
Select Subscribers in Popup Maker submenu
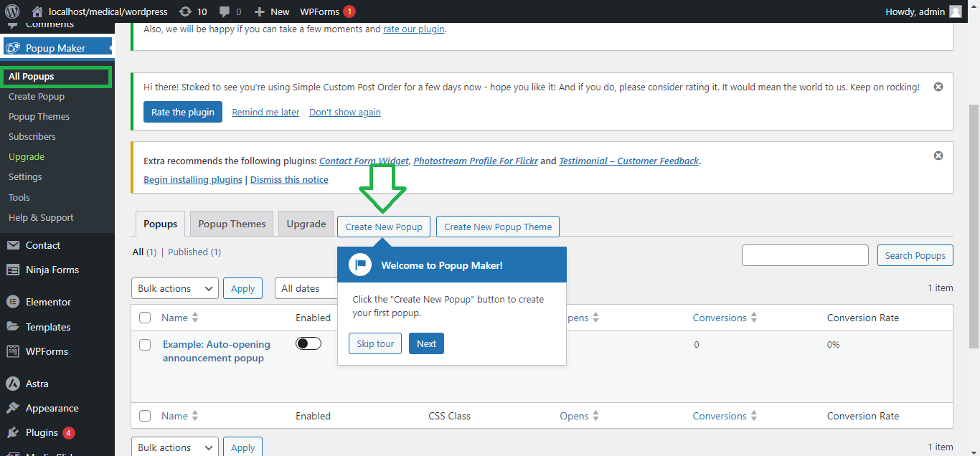32,136
